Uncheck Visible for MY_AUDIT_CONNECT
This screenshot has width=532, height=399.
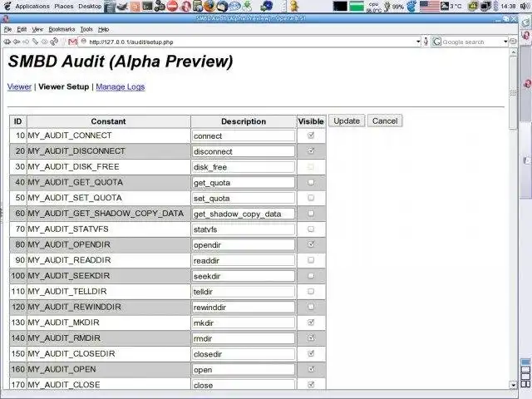tap(311, 135)
